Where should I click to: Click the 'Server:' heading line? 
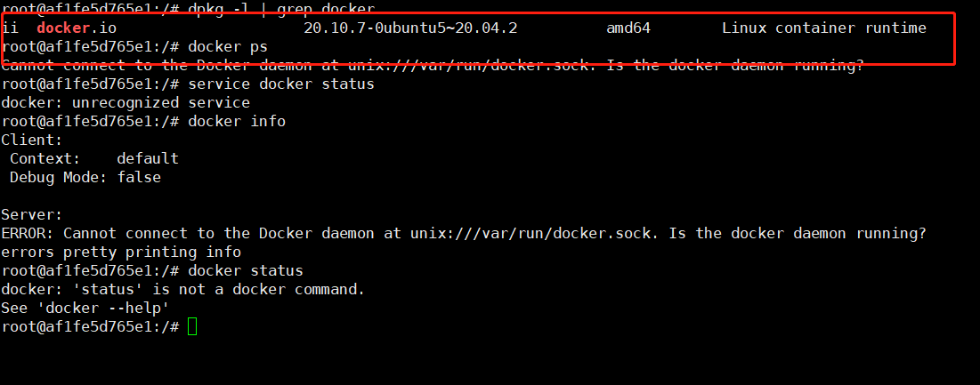point(32,214)
